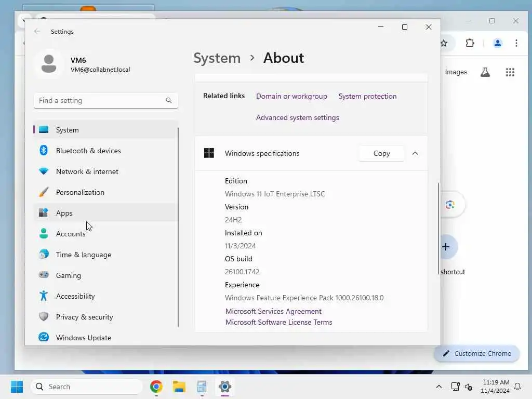Open Accounts settings category
The height and width of the screenshot is (399, 532).
pyautogui.click(x=105, y=234)
